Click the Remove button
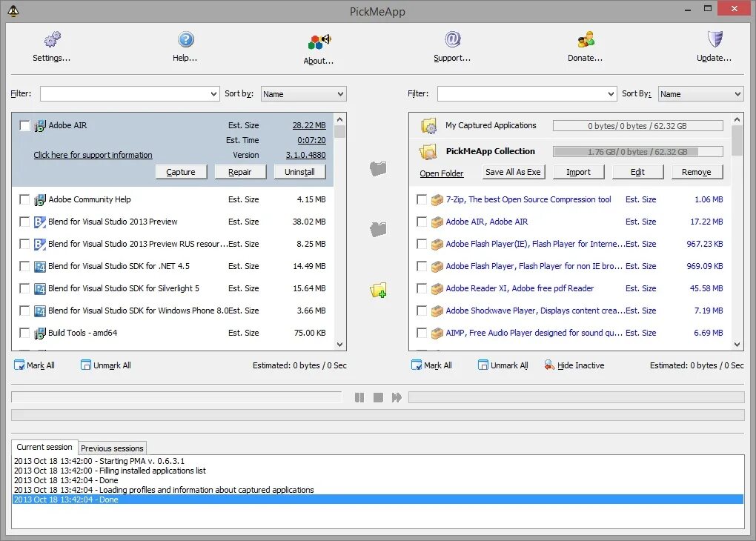756x541 pixels. (x=697, y=172)
